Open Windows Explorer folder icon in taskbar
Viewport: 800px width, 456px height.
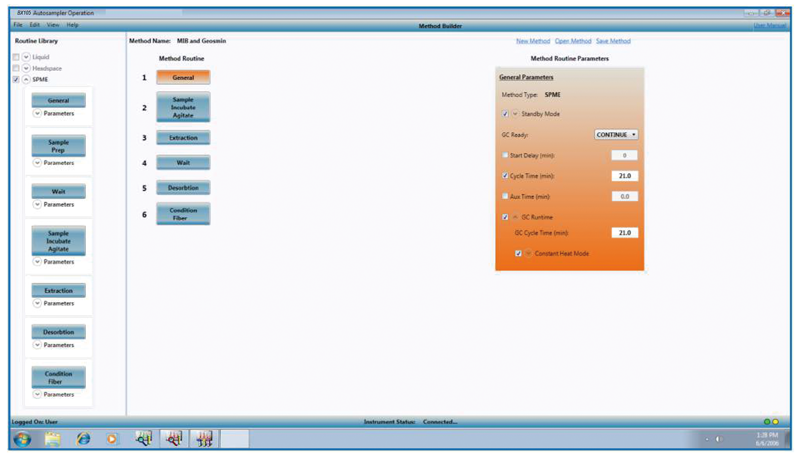[53, 438]
